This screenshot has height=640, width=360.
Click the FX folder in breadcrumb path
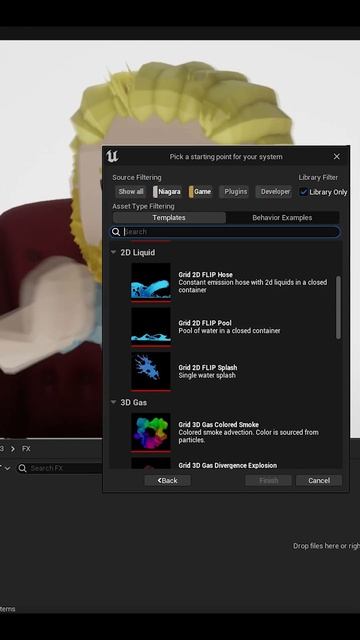[26, 449]
